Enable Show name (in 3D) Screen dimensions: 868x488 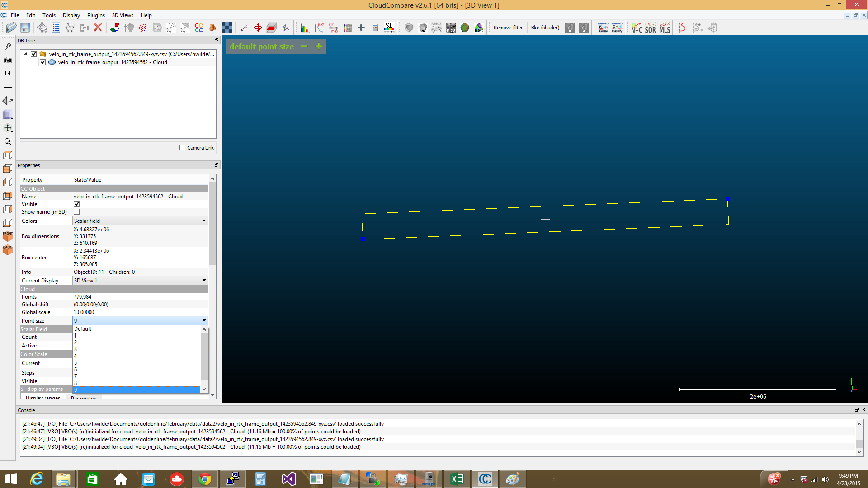click(x=76, y=211)
